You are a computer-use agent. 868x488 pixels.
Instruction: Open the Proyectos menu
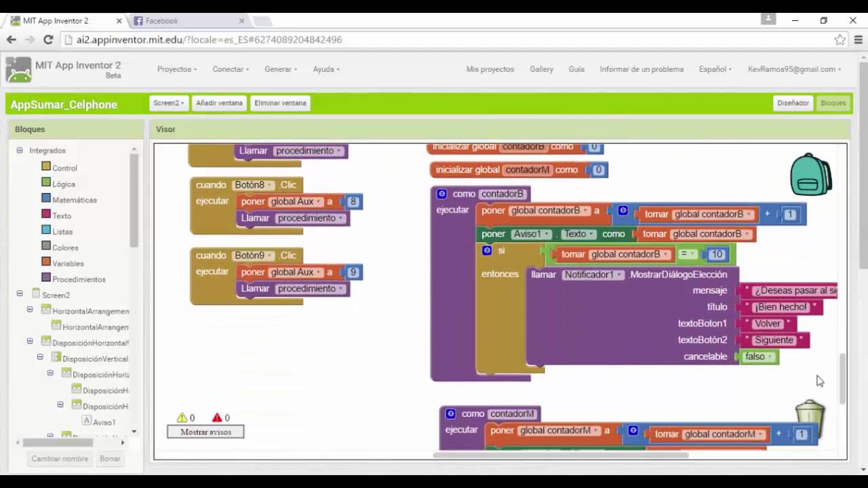(x=177, y=69)
